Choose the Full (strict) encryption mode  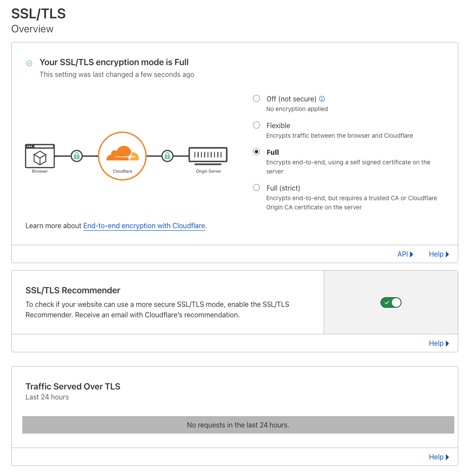256,188
